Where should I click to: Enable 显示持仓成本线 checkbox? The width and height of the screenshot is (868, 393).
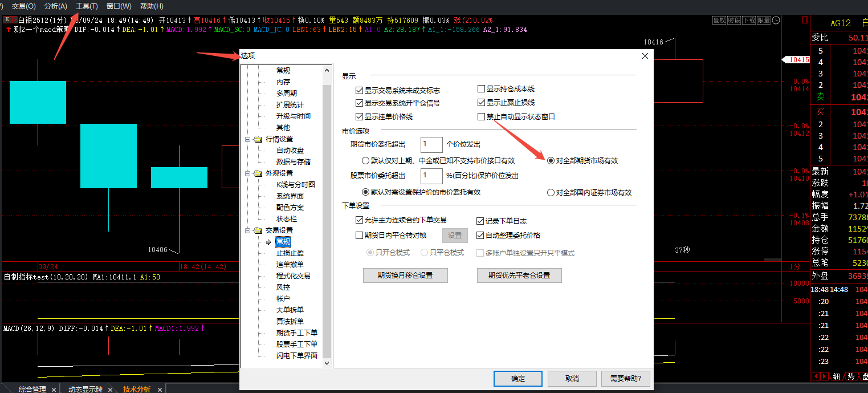(481, 89)
